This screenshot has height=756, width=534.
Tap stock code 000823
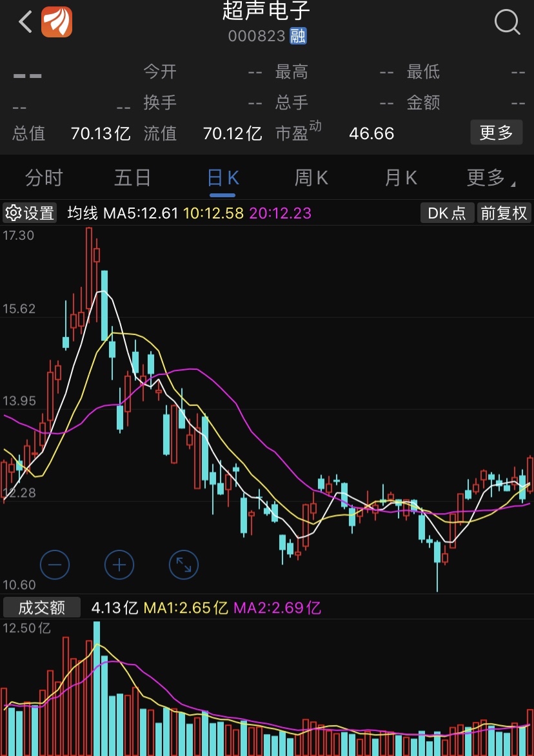(x=257, y=36)
